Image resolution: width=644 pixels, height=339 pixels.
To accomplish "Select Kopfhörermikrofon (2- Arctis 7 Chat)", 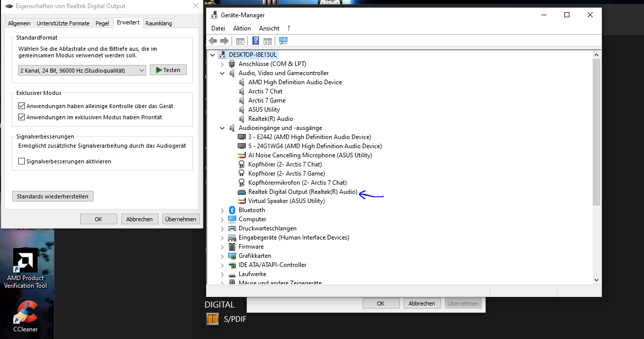I will [x=297, y=183].
